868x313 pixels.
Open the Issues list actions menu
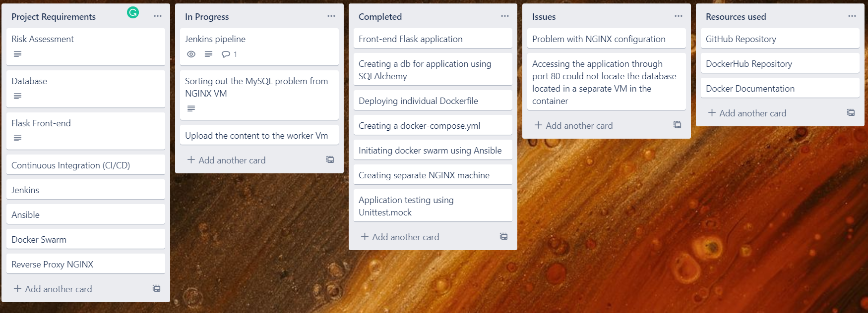pos(679,16)
